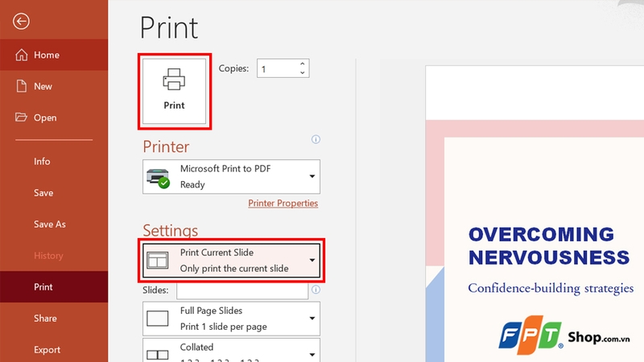Image resolution: width=644 pixels, height=362 pixels.
Task: Increase copies with the up arrow
Action: click(303, 64)
